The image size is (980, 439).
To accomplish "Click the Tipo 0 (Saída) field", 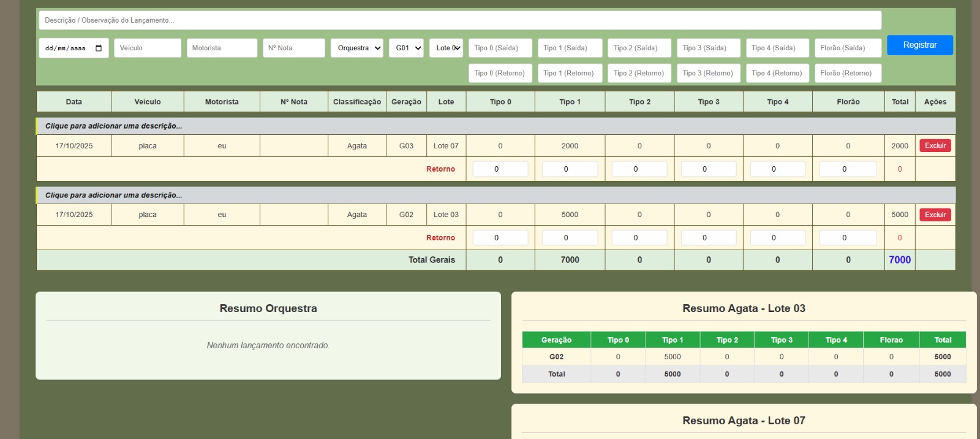I will click(500, 48).
